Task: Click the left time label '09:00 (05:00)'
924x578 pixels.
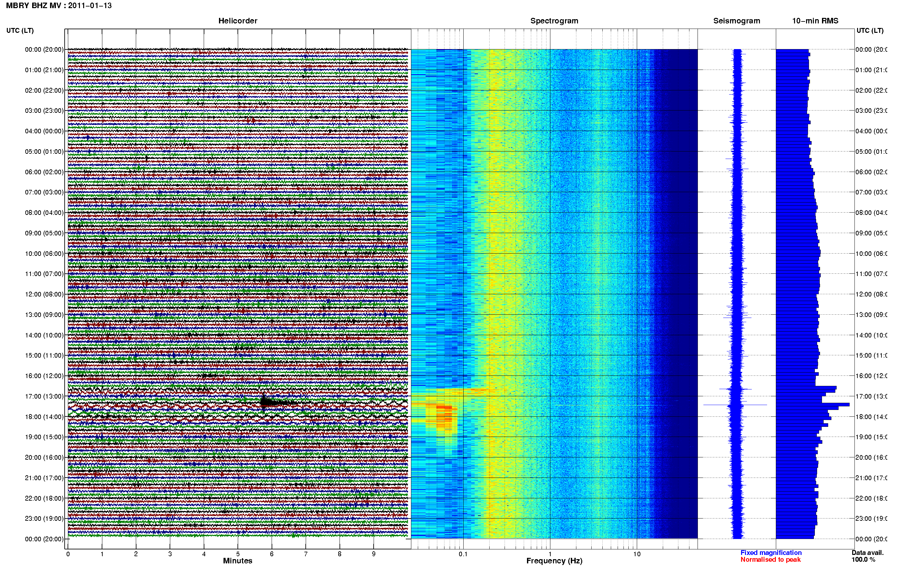Action: pos(44,233)
